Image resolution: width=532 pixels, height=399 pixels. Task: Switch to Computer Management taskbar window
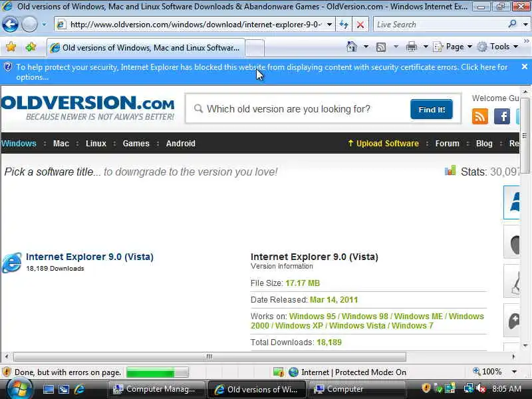pyautogui.click(x=156, y=389)
